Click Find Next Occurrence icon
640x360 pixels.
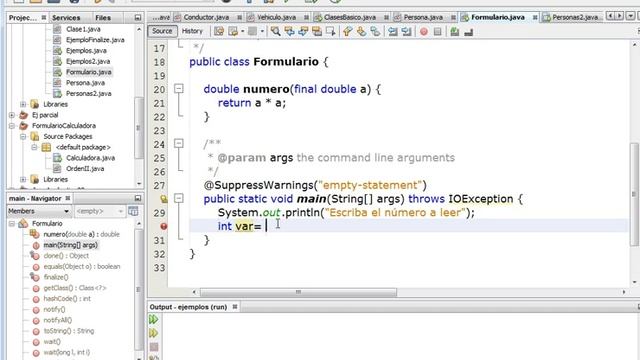coord(303,31)
